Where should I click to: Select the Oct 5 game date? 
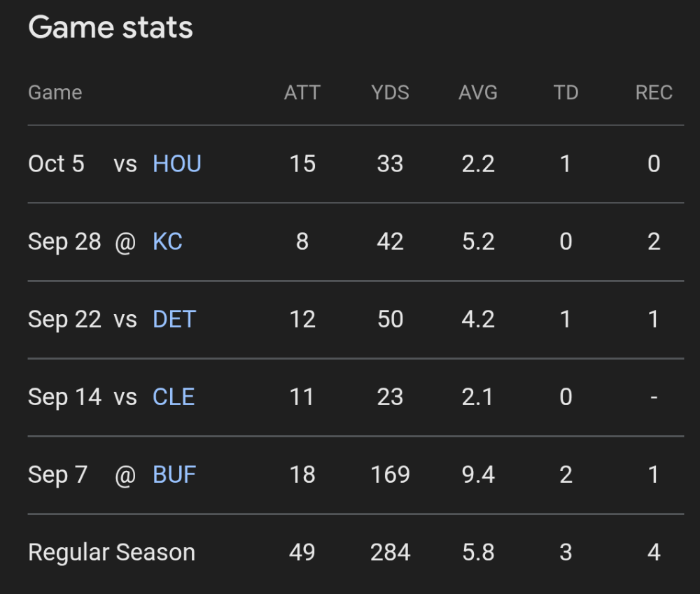point(56,164)
